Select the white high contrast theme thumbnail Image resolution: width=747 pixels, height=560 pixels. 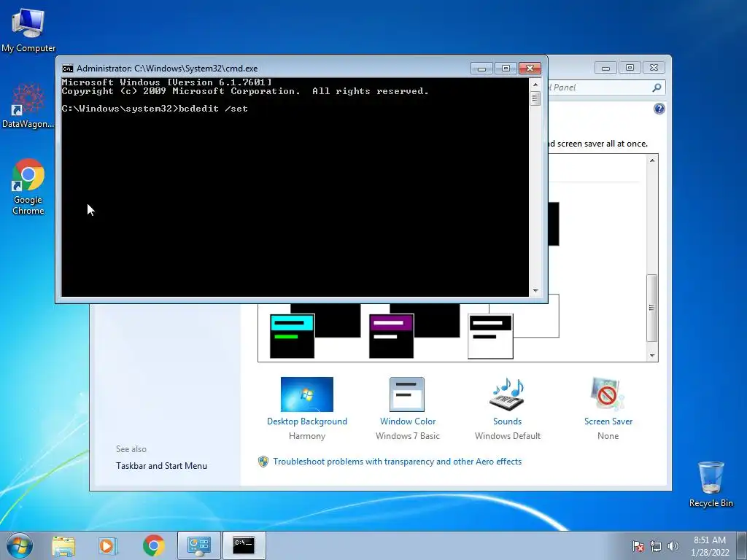pyautogui.click(x=490, y=336)
